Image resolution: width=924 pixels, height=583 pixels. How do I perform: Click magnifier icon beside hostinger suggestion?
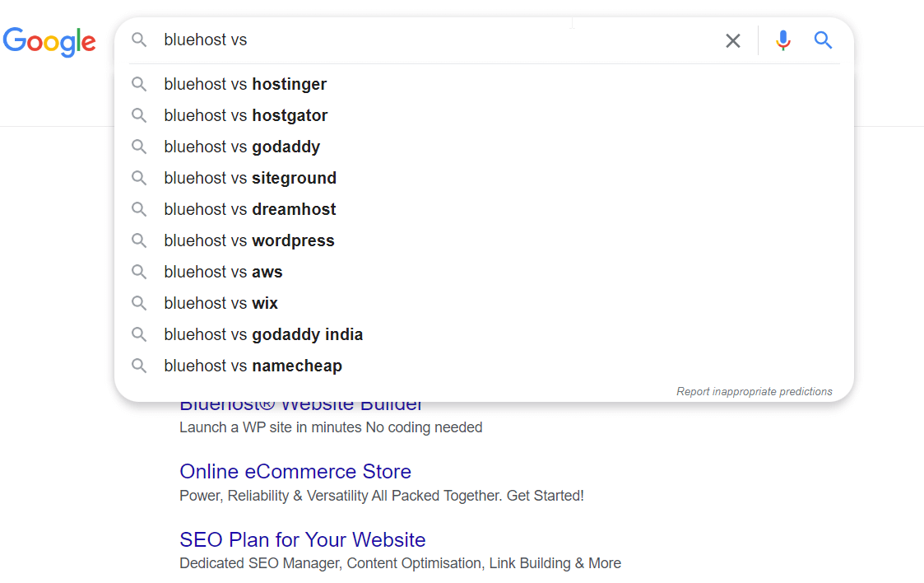pos(139,84)
